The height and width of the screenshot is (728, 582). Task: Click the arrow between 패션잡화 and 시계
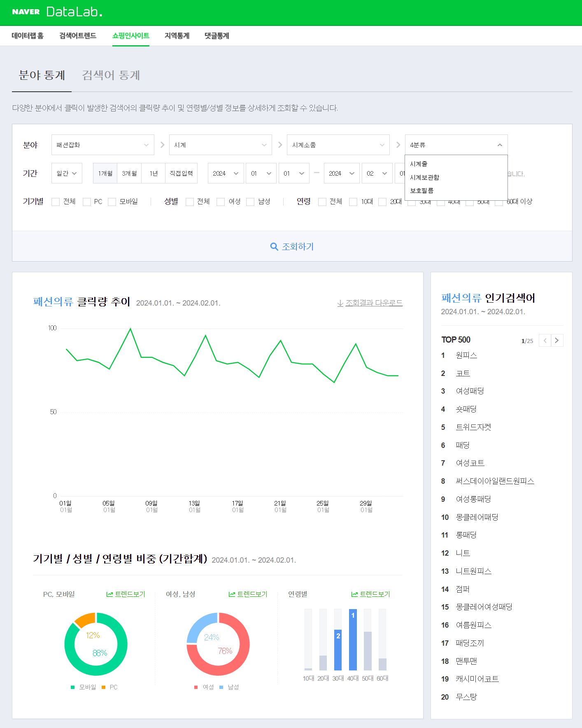[x=162, y=145]
